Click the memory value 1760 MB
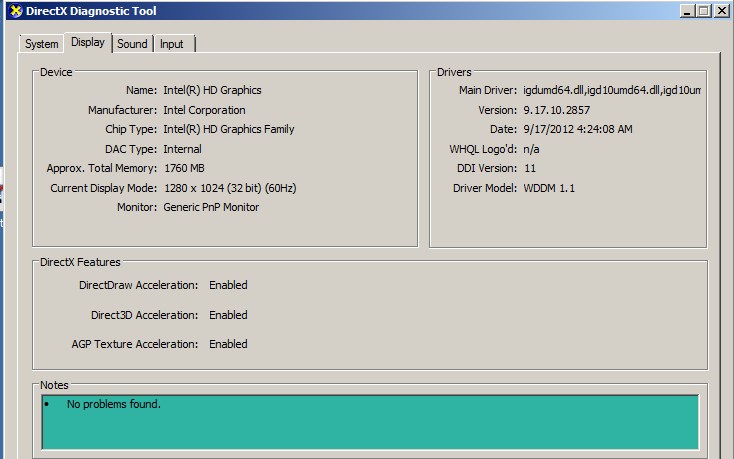 (184, 168)
